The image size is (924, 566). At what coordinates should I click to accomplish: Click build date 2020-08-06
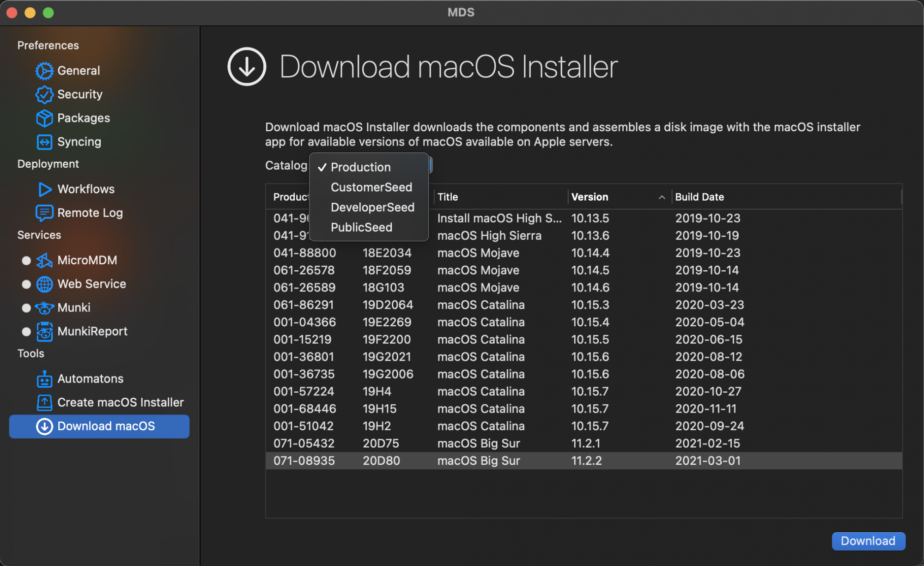pyautogui.click(x=710, y=374)
